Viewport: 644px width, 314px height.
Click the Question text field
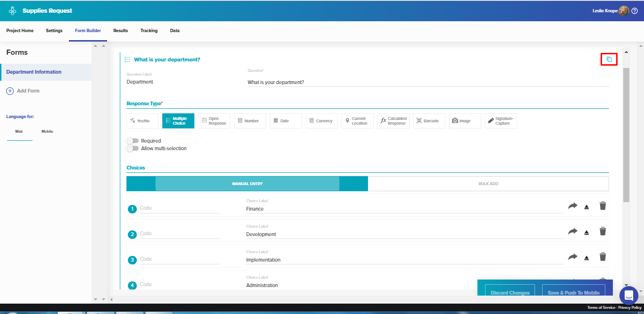click(428, 82)
